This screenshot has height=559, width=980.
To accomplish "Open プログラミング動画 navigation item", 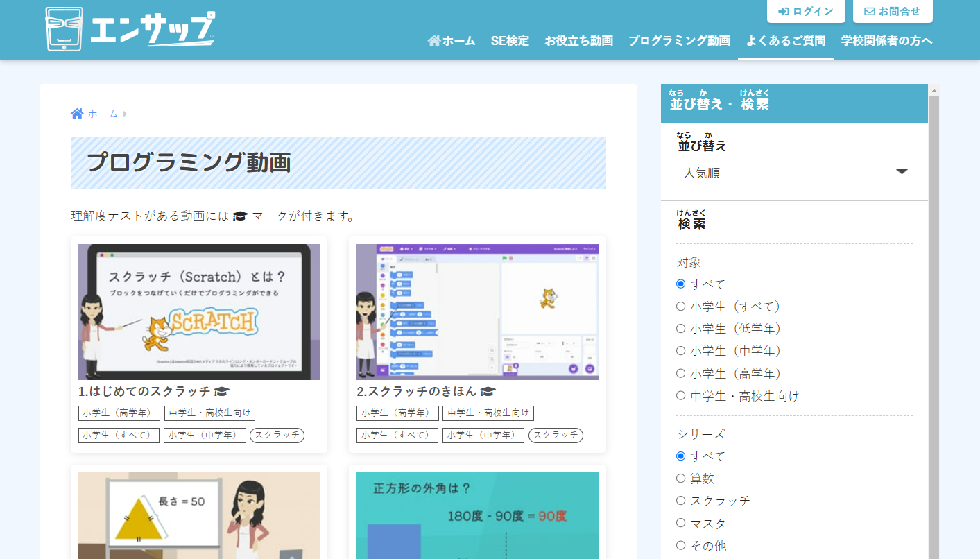I will click(x=679, y=41).
